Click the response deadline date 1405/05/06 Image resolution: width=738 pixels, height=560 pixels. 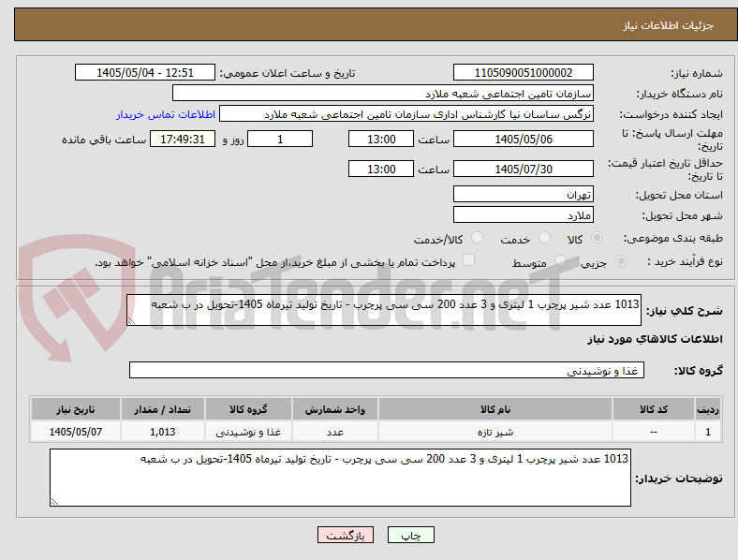tap(524, 140)
